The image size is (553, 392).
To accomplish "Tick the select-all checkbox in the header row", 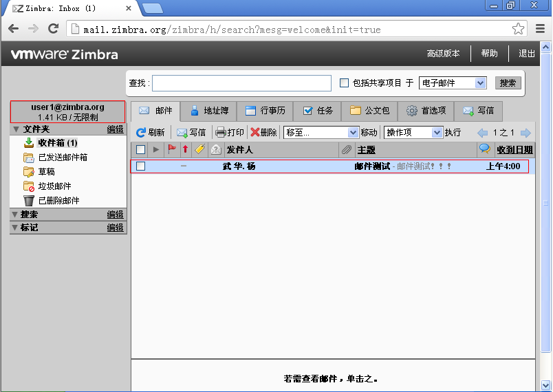I will [140, 150].
